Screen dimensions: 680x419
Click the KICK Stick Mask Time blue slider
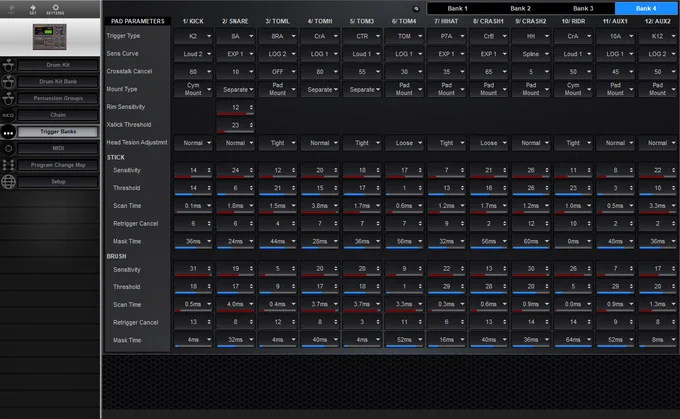[x=193, y=248]
